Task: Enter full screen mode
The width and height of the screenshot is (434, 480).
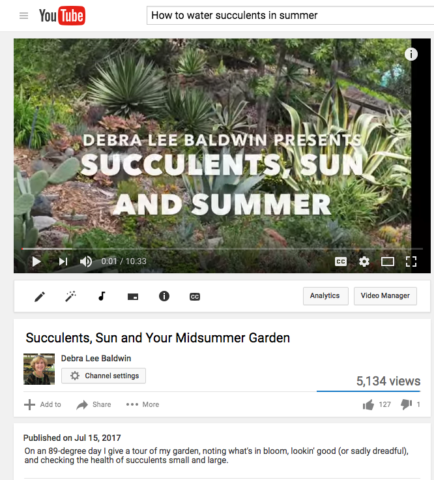Action: 411,261
